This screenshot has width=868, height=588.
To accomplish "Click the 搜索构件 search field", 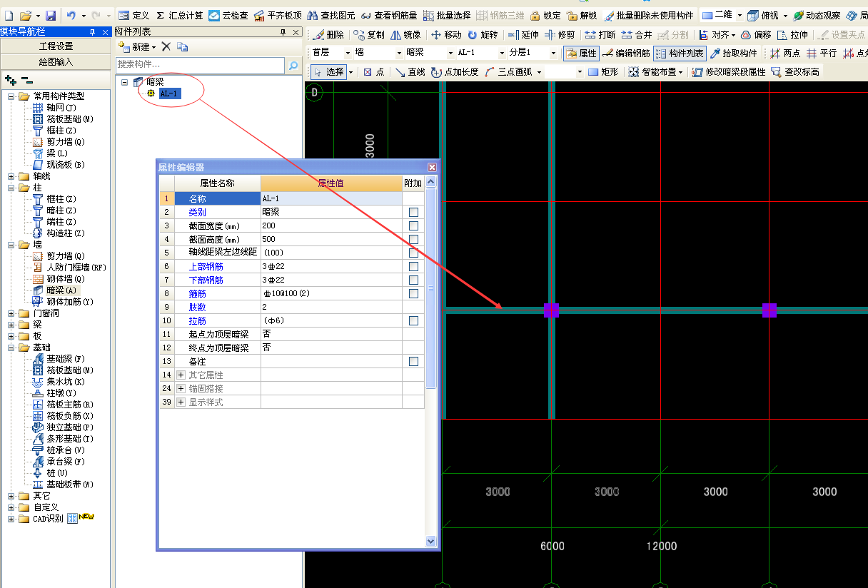I will coord(200,66).
